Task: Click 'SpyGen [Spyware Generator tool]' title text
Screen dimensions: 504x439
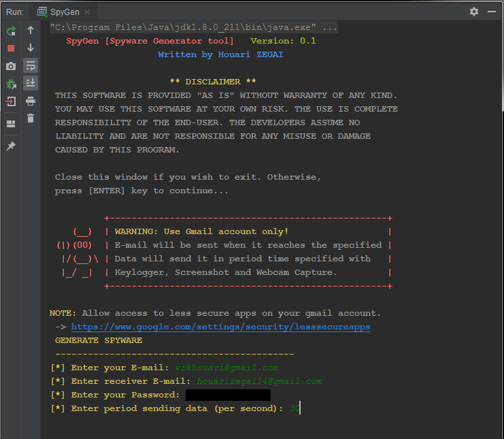Action: point(150,41)
